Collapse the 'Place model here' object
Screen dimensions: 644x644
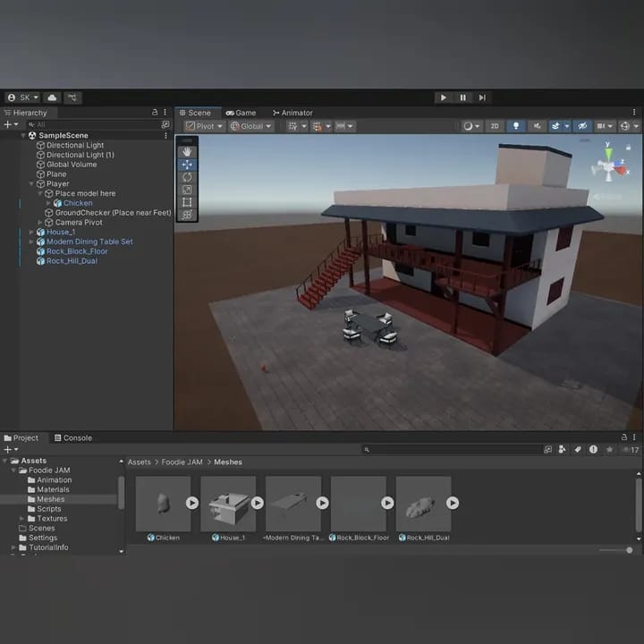40,193
